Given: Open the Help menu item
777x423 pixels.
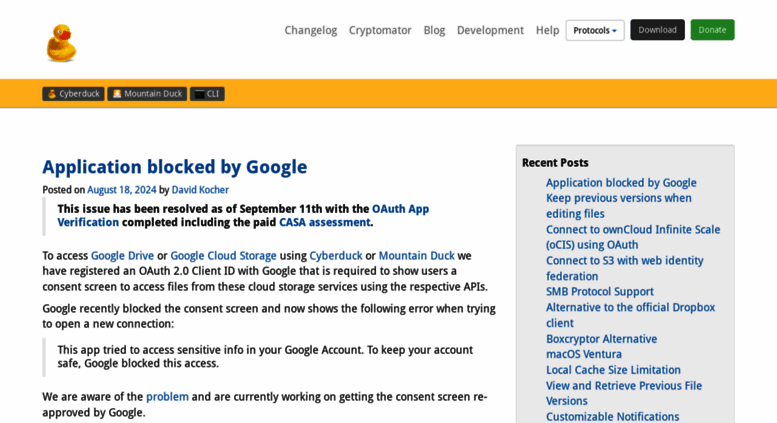Looking at the screenshot, I should [x=547, y=30].
